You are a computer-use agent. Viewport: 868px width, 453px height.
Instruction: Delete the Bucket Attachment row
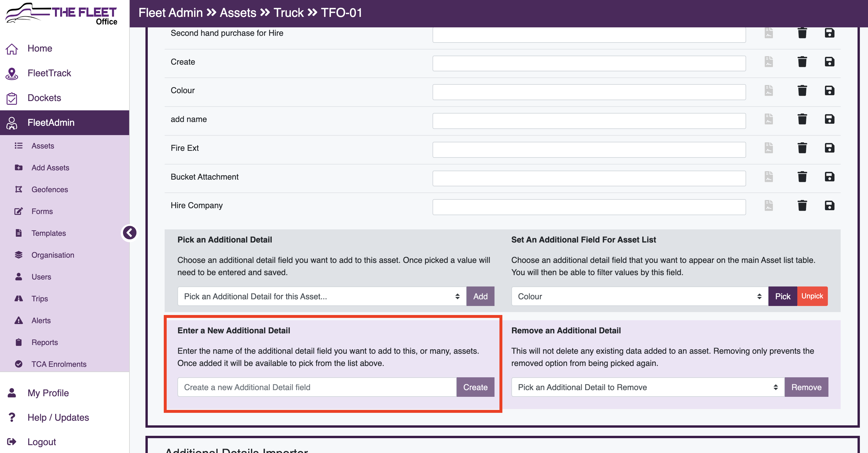(802, 177)
